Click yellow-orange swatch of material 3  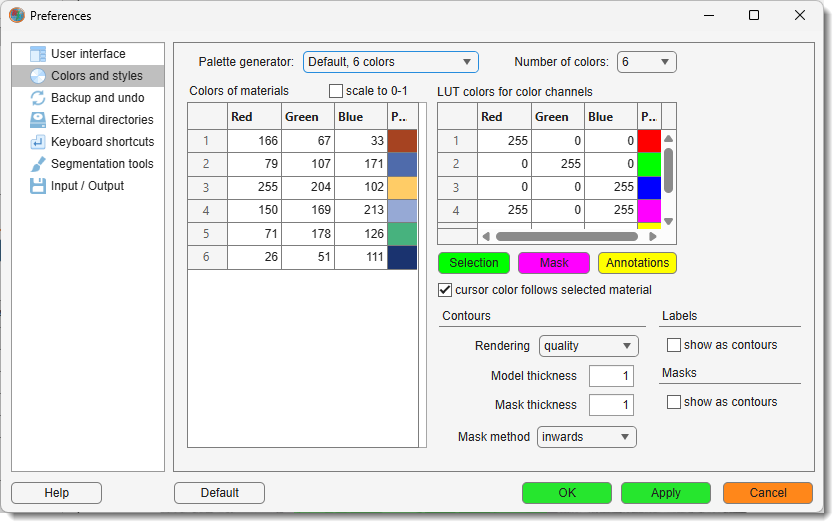point(402,187)
